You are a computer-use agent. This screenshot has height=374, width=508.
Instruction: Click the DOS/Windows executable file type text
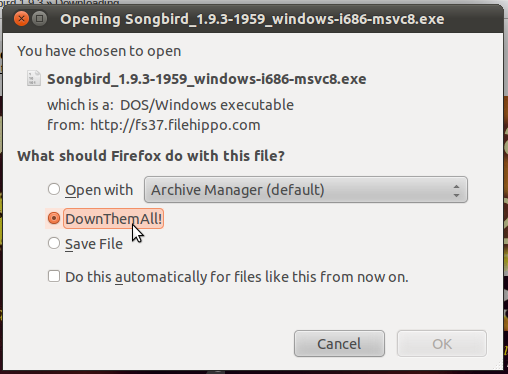(207, 105)
